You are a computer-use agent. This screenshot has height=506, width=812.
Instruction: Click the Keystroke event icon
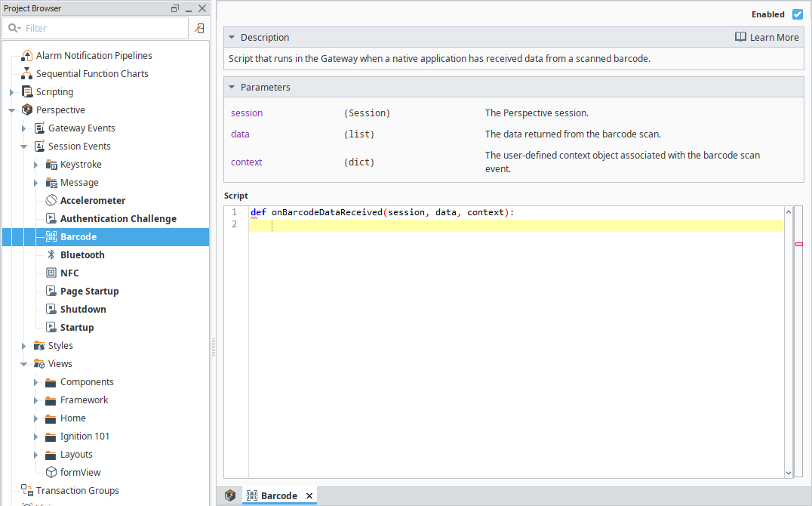51,165
